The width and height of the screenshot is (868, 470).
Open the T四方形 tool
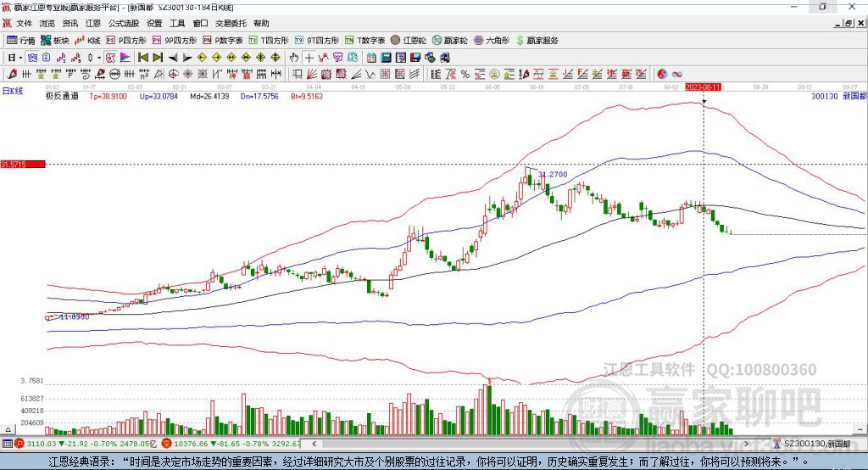coord(269,41)
